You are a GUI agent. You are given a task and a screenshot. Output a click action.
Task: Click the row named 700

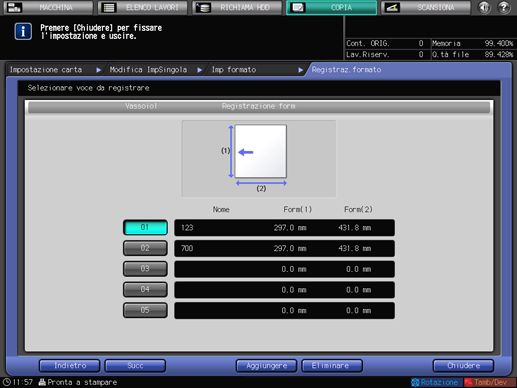click(x=284, y=248)
